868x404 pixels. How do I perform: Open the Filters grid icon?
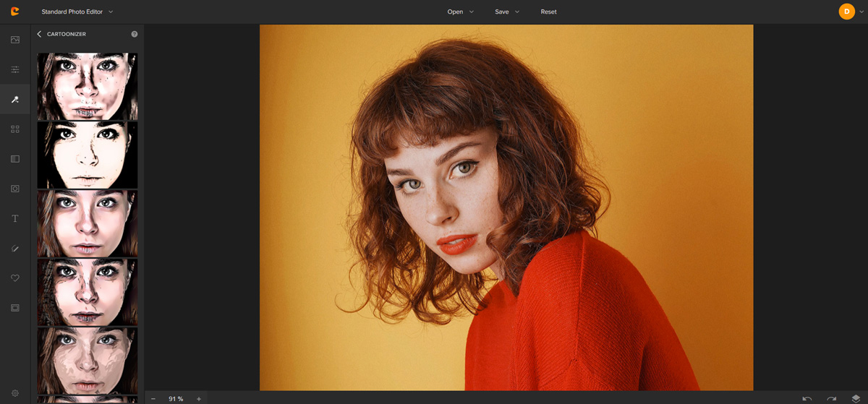(14, 129)
